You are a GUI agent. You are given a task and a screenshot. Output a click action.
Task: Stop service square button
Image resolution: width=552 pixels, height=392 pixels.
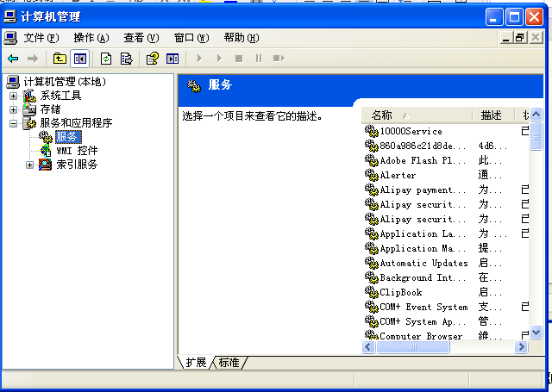tap(239, 59)
